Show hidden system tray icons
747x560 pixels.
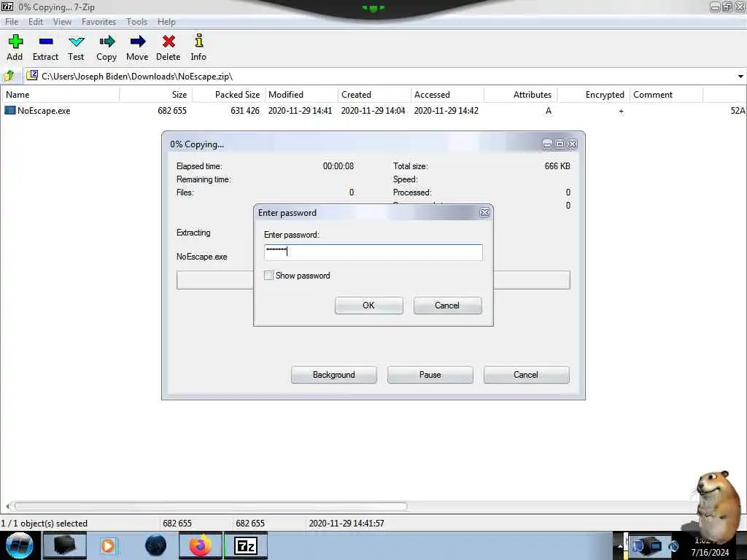[x=620, y=546]
